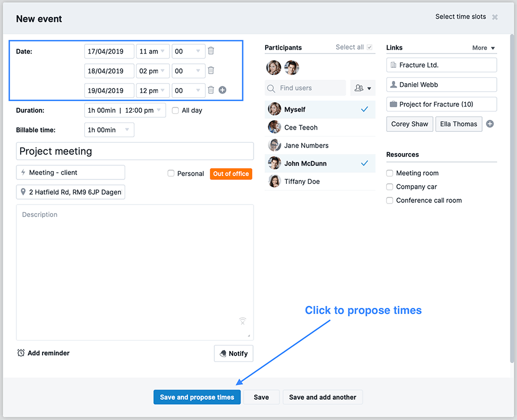
Task: Click the Select time slots link
Action: click(461, 17)
